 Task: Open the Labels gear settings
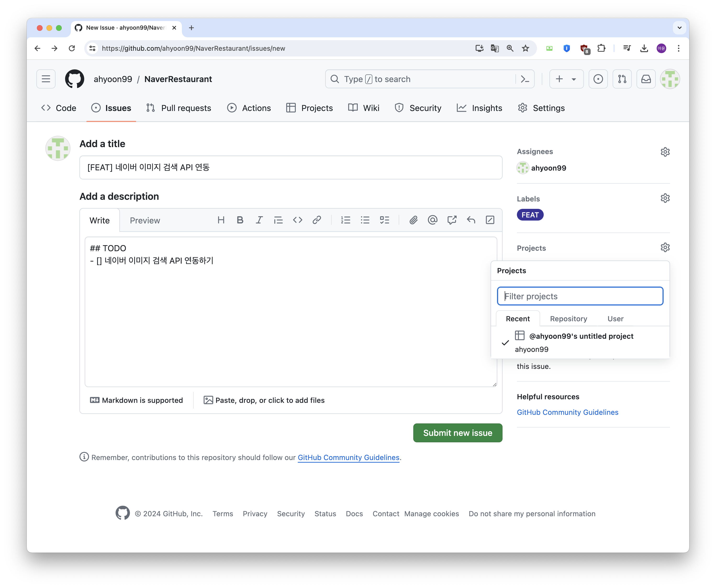(x=665, y=198)
